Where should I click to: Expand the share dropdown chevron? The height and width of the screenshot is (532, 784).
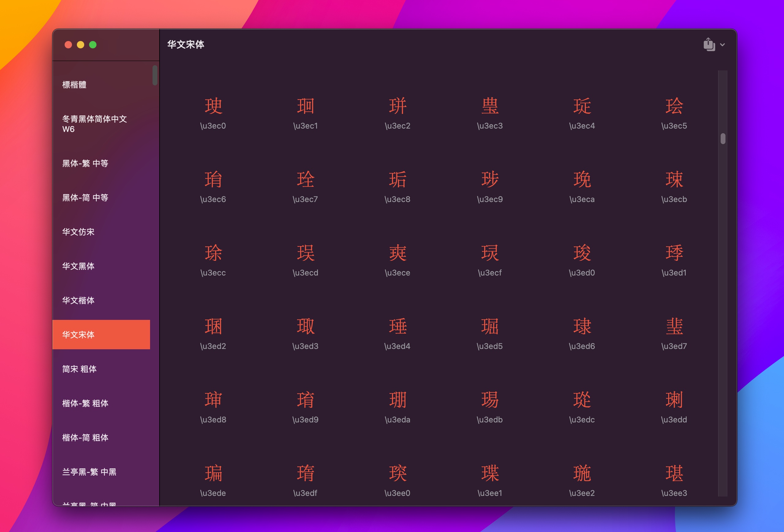coord(722,45)
